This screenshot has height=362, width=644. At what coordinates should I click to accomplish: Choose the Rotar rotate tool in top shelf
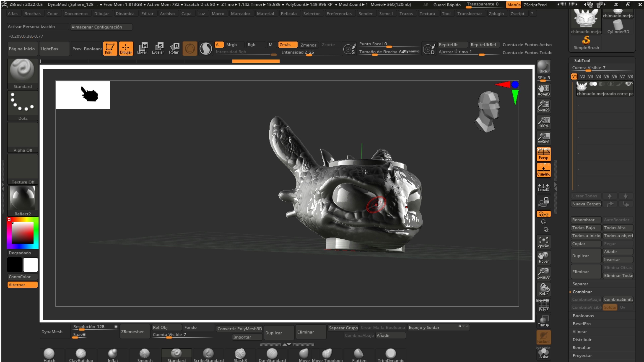174,48
